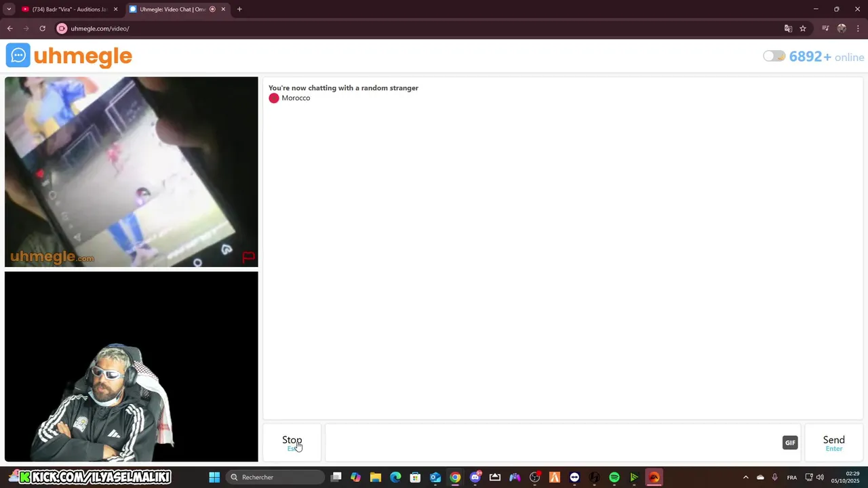Open Microsoft Store from the taskbar
868x488 pixels.
(x=415, y=477)
